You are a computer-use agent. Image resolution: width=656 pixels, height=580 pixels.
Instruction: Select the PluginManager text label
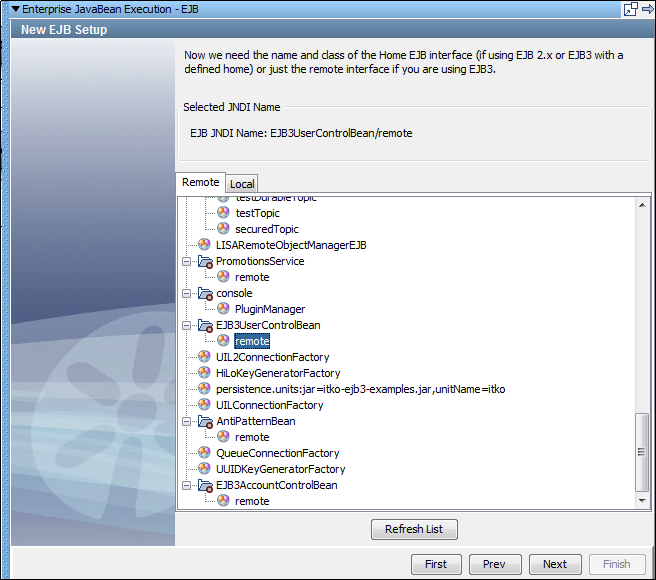(270, 309)
